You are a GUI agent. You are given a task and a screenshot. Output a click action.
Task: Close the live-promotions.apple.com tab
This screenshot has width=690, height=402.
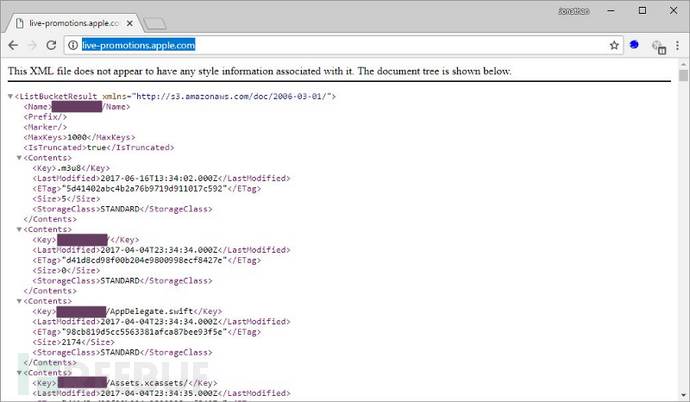click(130, 23)
